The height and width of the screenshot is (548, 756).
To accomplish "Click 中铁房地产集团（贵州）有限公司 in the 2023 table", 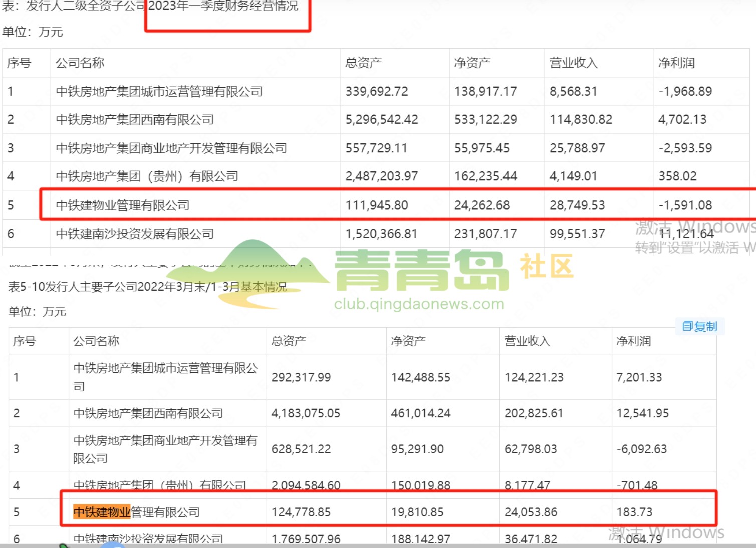I will pyautogui.click(x=147, y=176).
